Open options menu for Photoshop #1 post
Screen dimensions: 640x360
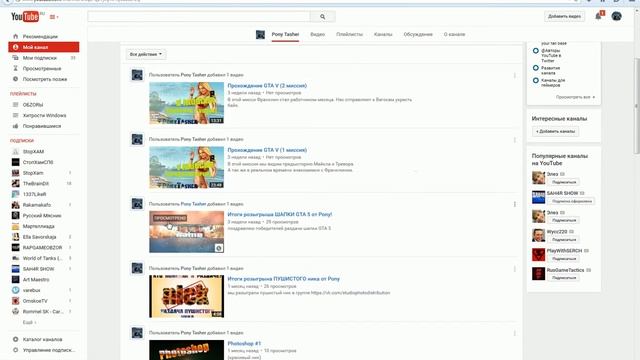(x=515, y=333)
